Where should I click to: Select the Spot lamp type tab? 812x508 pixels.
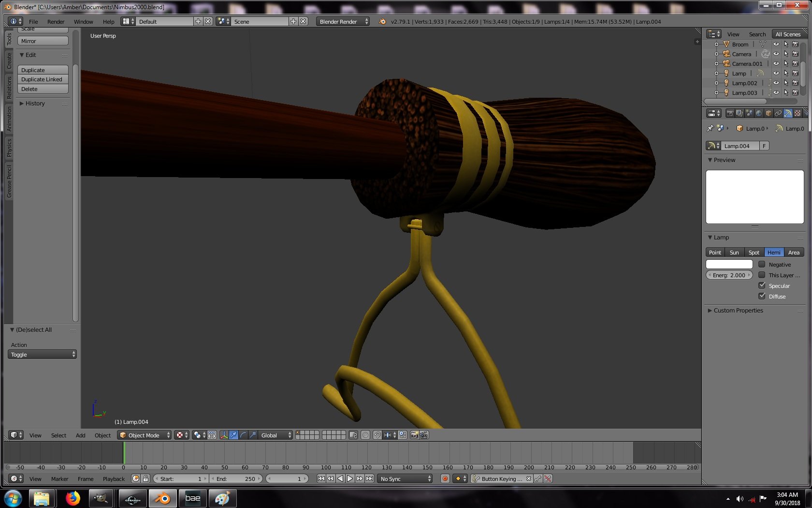754,252
